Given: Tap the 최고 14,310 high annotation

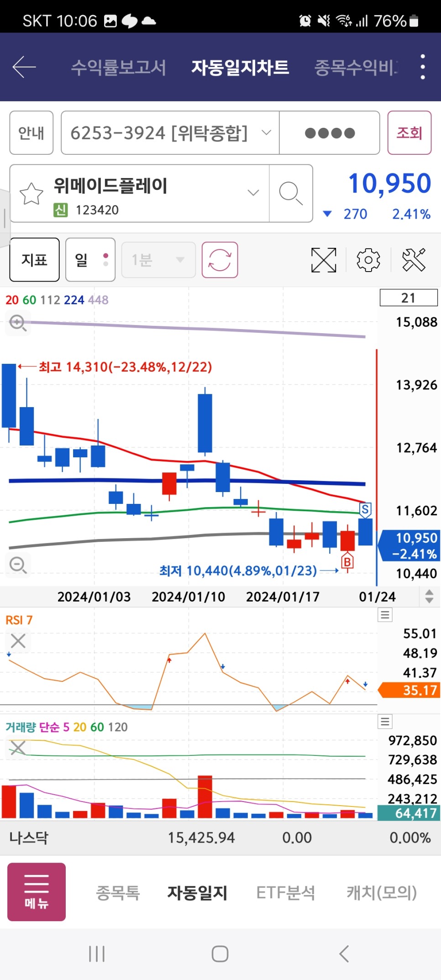Looking at the screenshot, I should click(x=125, y=367).
